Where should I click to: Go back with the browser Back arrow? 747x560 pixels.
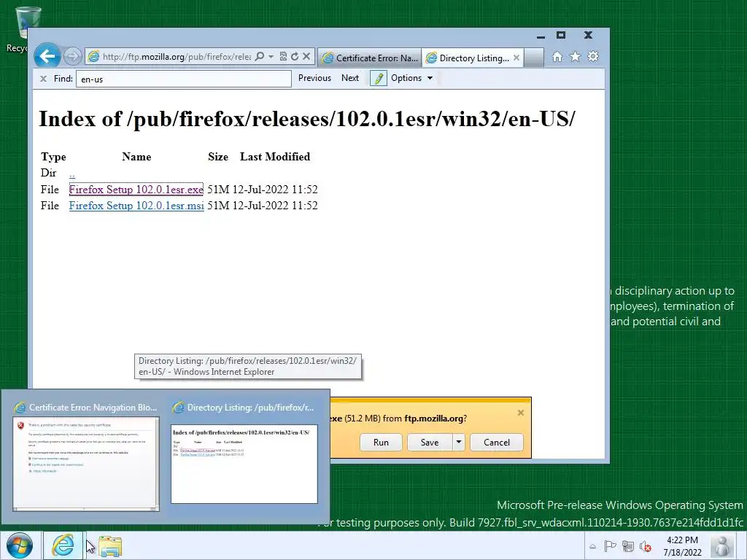(47, 56)
